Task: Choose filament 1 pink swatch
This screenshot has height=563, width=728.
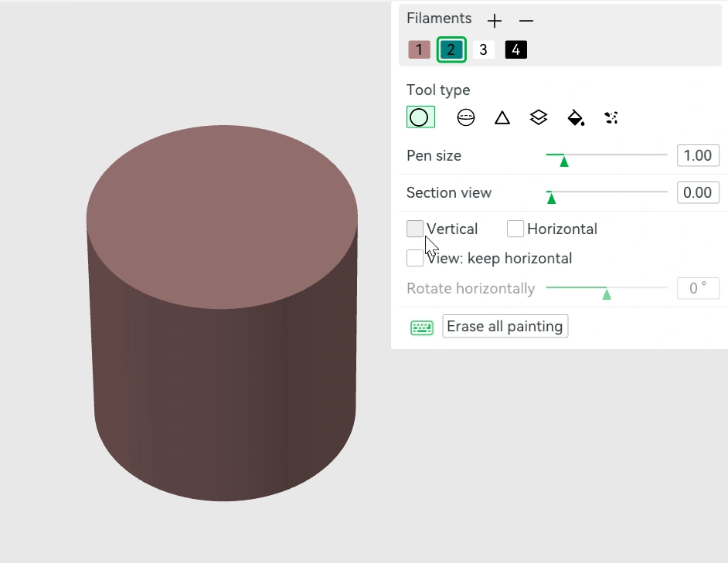Action: [x=419, y=49]
